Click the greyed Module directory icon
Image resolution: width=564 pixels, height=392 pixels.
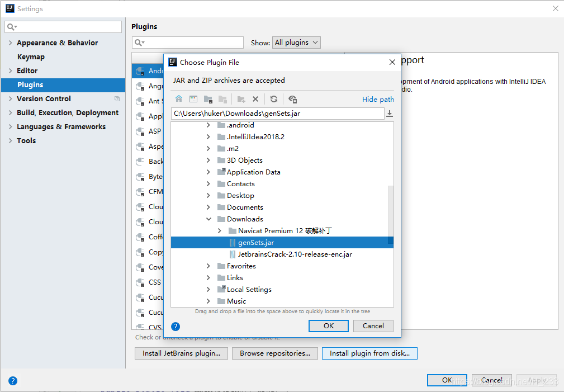click(223, 99)
